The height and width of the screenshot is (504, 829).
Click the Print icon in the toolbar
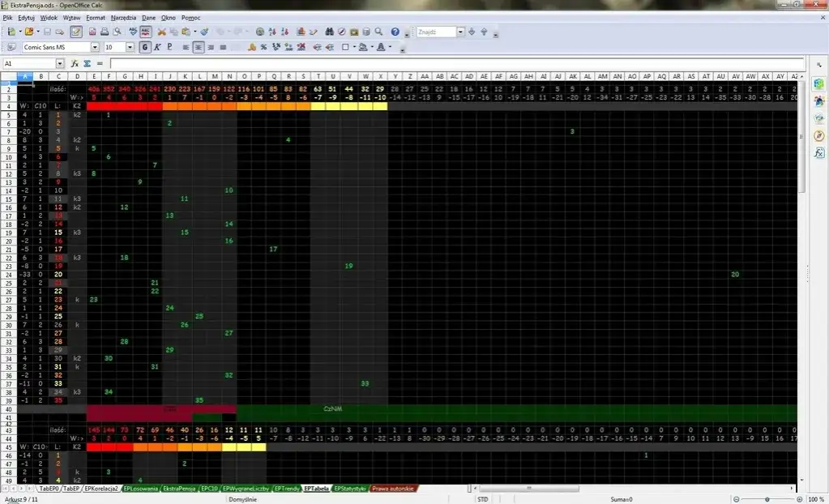[105, 32]
